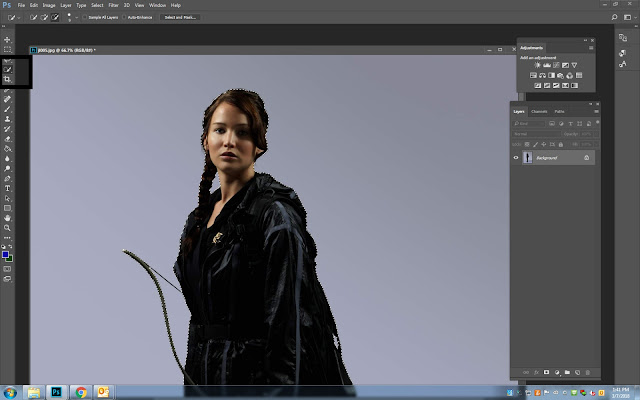Image resolution: width=640 pixels, height=400 pixels.
Task: Select the Hand tool
Action: tap(7, 218)
